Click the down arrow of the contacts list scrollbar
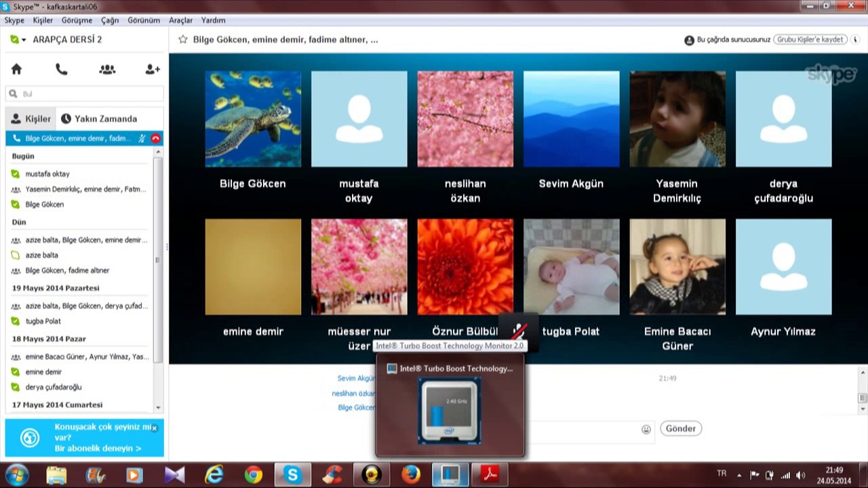 (159, 408)
